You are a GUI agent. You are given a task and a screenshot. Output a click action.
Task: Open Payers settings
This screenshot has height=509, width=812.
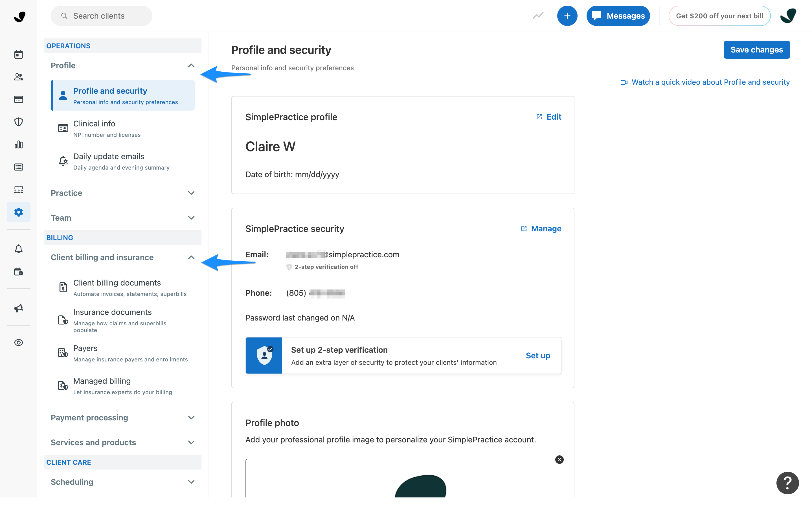click(x=122, y=353)
